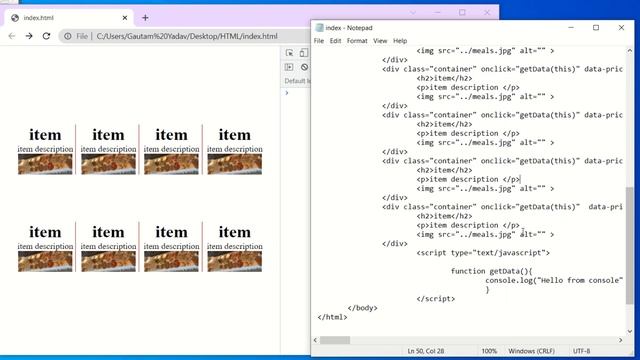This screenshot has width=640, height=360.
Task: Click the 100% zoom value in status bar
Action: coord(489,351)
